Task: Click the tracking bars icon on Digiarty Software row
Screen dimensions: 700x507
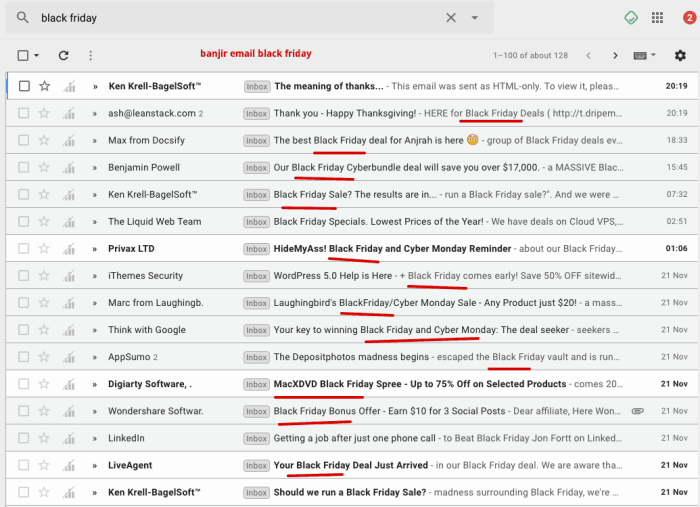Action: pyautogui.click(x=69, y=384)
